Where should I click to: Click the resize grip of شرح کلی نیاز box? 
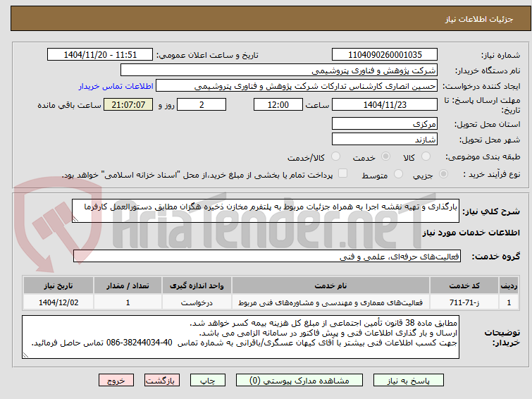pos(75,219)
